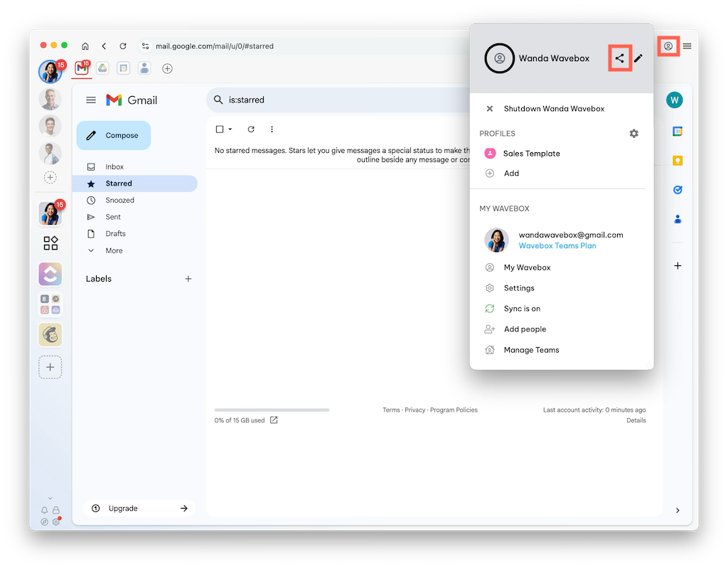This screenshot has width=728, height=569.
Task: Open the apps grid icon in sidebar
Action: click(50, 243)
